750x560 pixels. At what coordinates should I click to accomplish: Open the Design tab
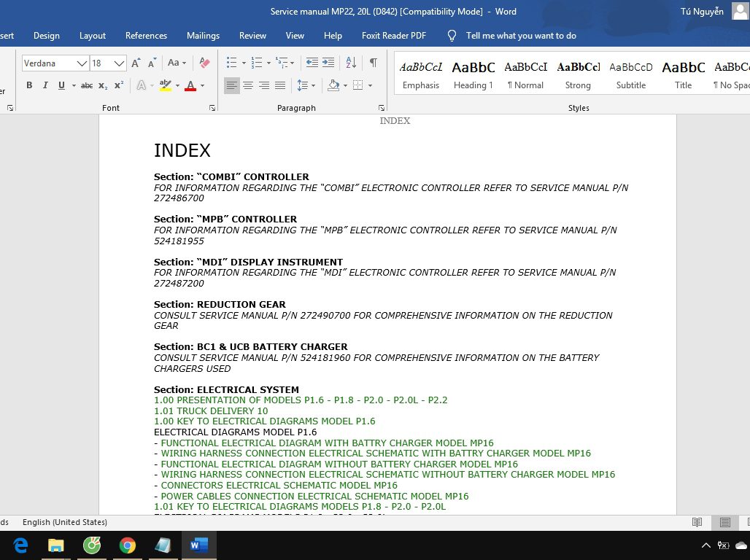pos(47,36)
